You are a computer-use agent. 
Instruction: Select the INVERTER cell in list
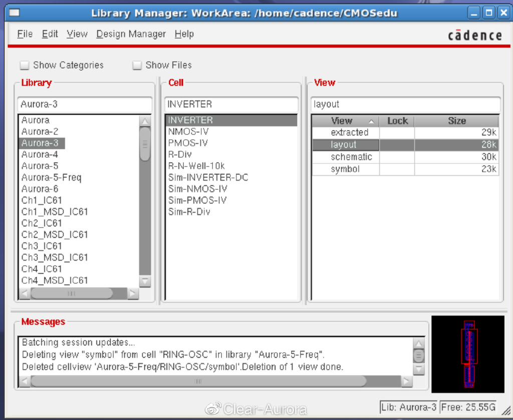pyautogui.click(x=231, y=120)
